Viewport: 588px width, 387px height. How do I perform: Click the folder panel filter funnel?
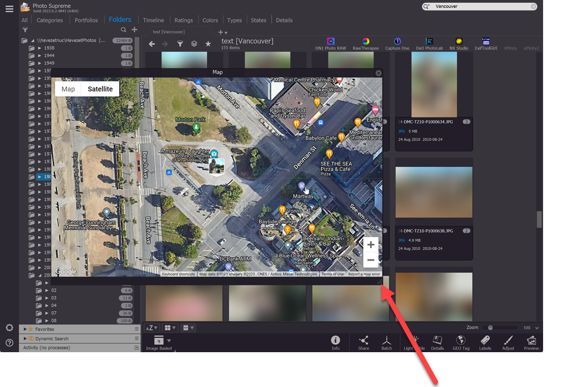click(x=25, y=30)
